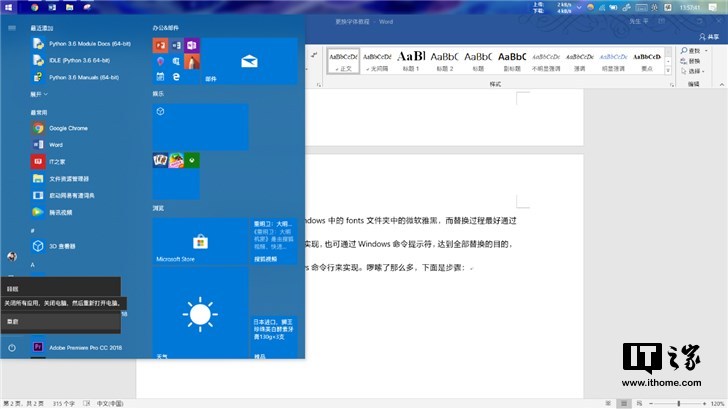Open the Microsoft Store tile
This screenshot has height=409, width=728.
pos(200,241)
